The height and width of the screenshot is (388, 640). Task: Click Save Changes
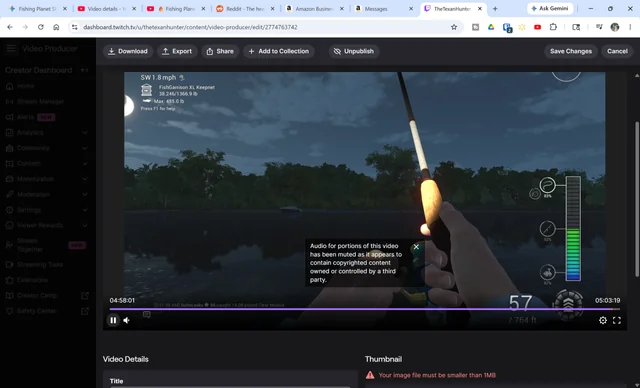[x=571, y=51]
